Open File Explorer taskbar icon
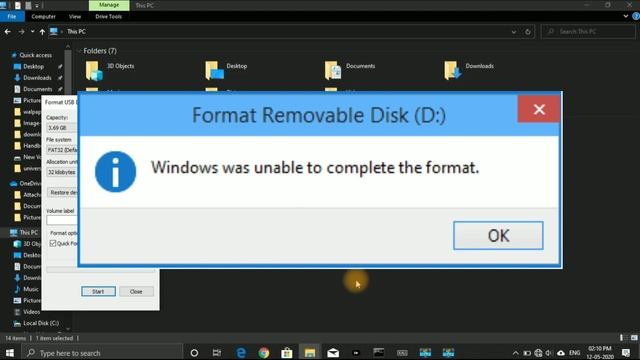This screenshot has width=640, height=360. click(310, 353)
